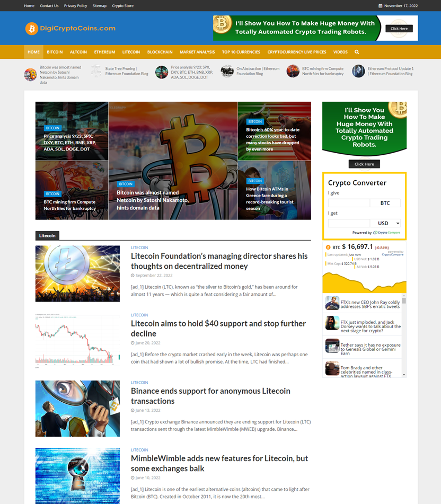Click clock icon before September 22, 2022
The width and height of the screenshot is (441, 504).
point(133,276)
